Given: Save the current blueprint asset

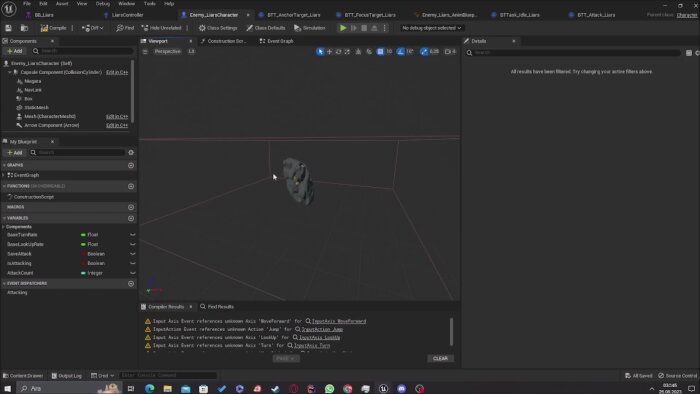Looking at the screenshot, I should [8, 28].
